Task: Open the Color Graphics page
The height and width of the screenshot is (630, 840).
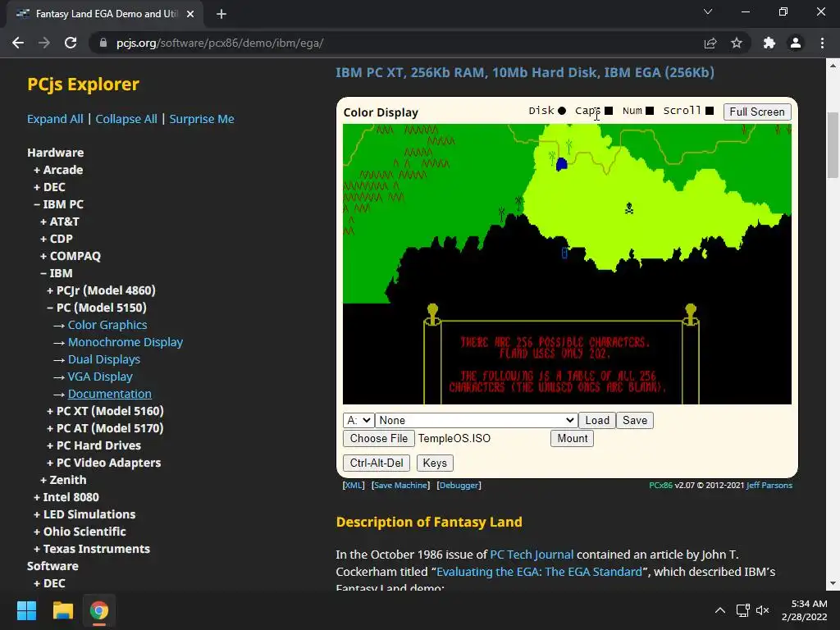Action: coord(107,325)
